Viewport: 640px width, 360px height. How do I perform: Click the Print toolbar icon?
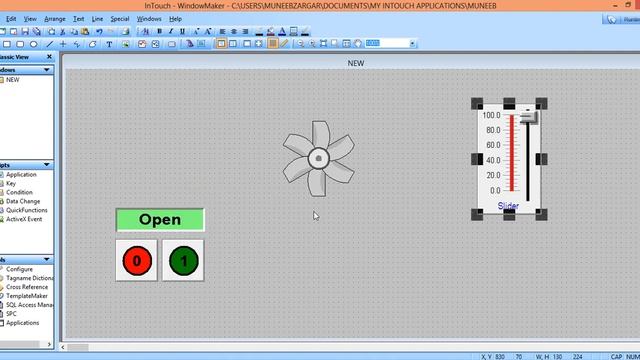point(126,31)
